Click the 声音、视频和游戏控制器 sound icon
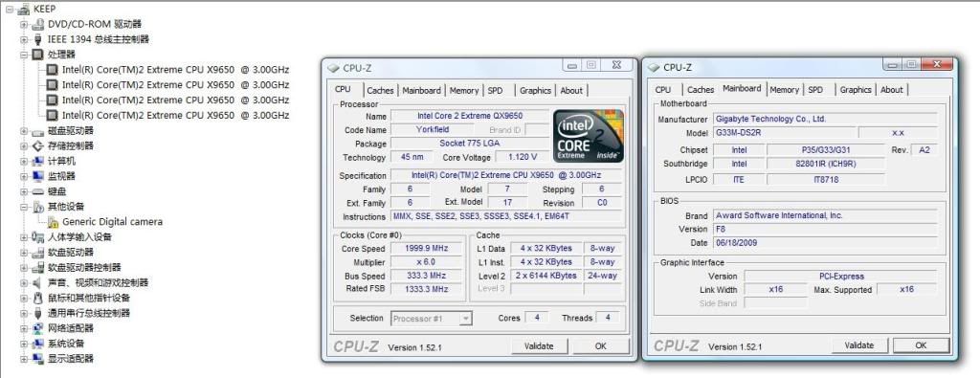Image resolution: width=980 pixels, height=378 pixels. pyautogui.click(x=38, y=282)
